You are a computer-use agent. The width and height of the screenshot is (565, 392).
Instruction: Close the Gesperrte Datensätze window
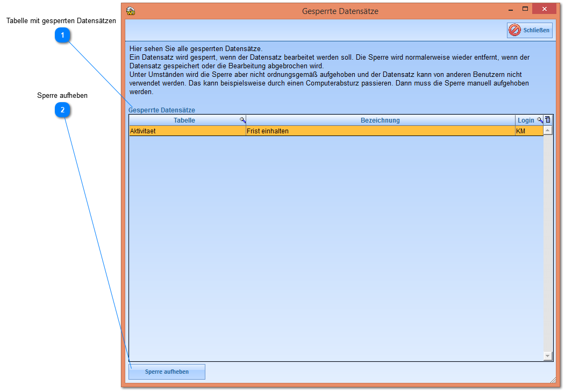[x=544, y=9]
